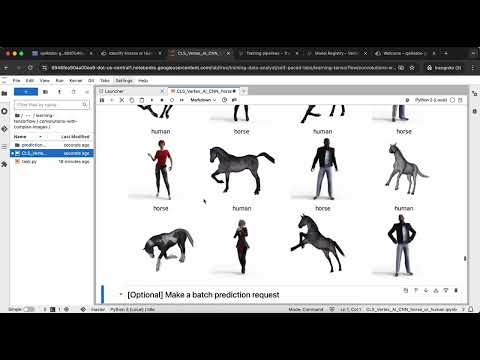Sort files by Last Modified column
Image resolution: width=480 pixels, height=360 pixels.
pyautogui.click(x=75, y=137)
